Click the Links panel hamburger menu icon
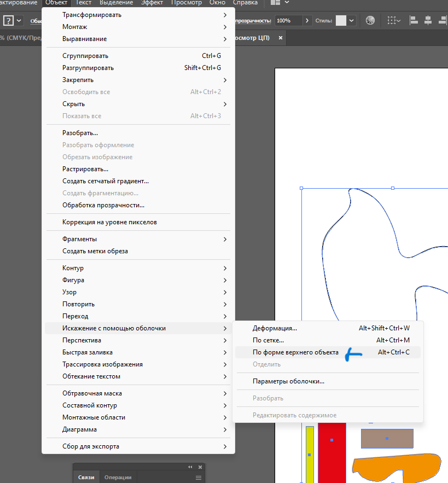The height and width of the screenshot is (483, 448). pyautogui.click(x=199, y=478)
